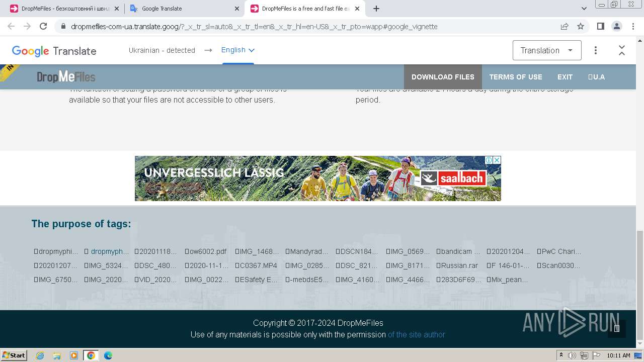
Task: Click the page vertical scrollbar thumb
Action: (x=639, y=285)
